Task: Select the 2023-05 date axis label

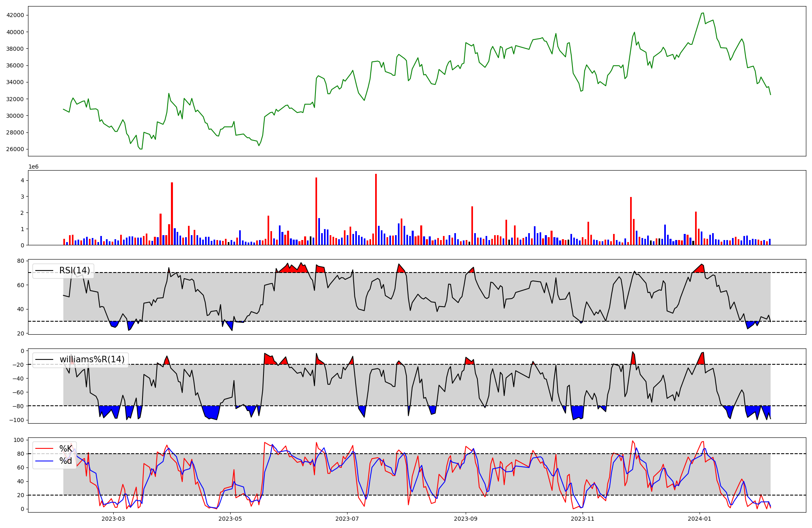Action: coord(230,519)
